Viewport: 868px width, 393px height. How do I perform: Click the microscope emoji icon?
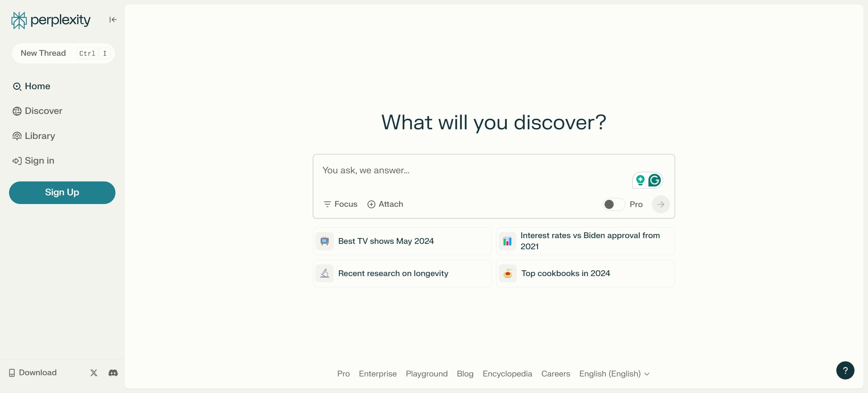coord(325,273)
